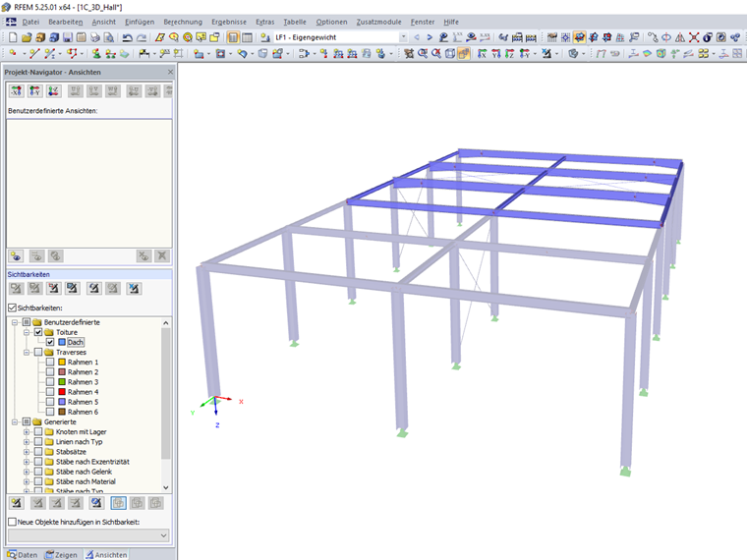Viewport: 747px width, 560px height.
Task: Enable the Rahmen 1 checkbox
Action: [50, 362]
